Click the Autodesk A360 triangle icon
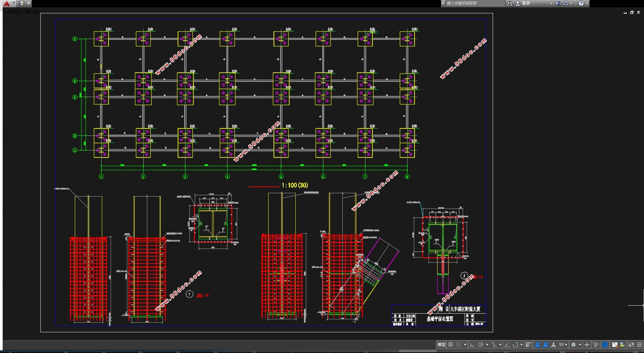The image size is (644, 353). [x=566, y=3]
